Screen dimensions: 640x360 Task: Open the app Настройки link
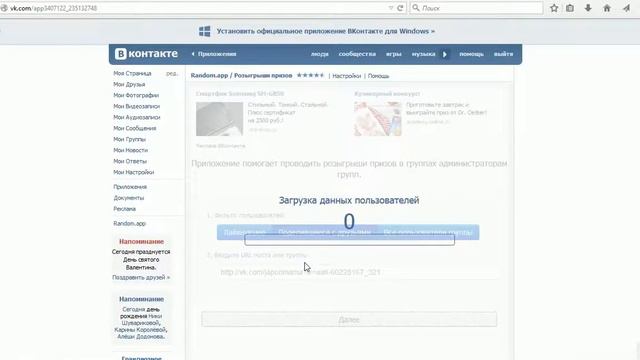tap(347, 76)
